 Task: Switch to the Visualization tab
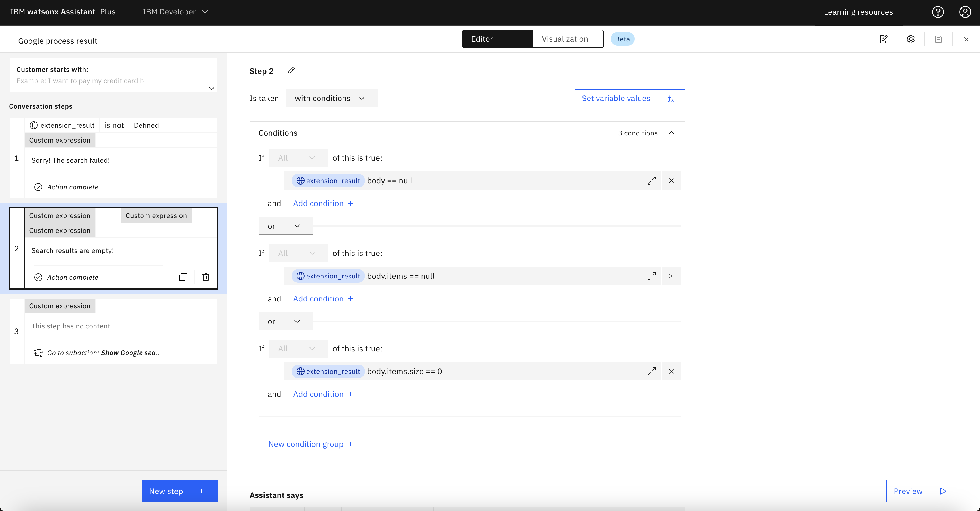tap(565, 38)
